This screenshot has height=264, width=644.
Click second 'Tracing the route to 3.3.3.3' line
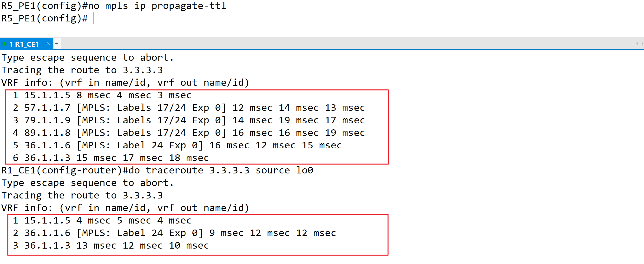click(82, 195)
